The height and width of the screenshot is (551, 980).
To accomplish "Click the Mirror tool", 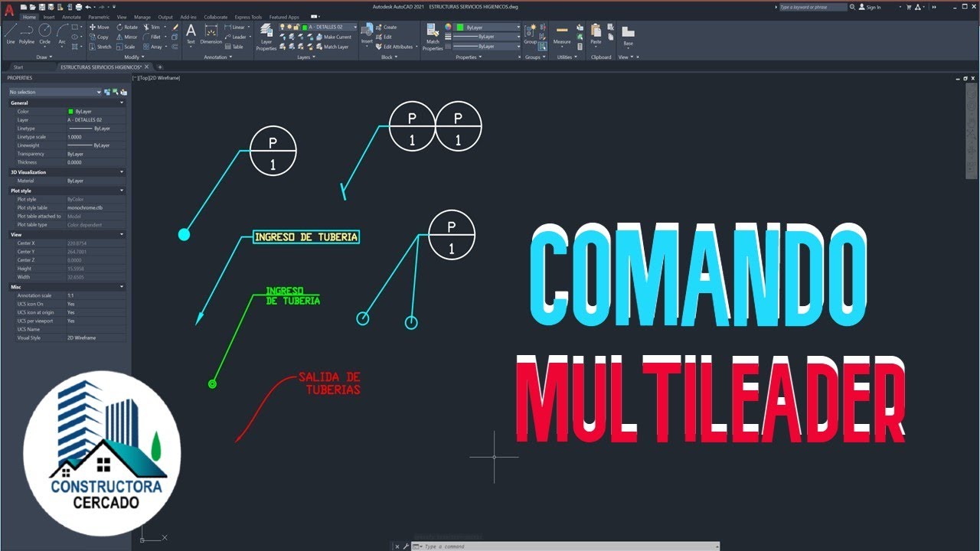I will pos(128,37).
